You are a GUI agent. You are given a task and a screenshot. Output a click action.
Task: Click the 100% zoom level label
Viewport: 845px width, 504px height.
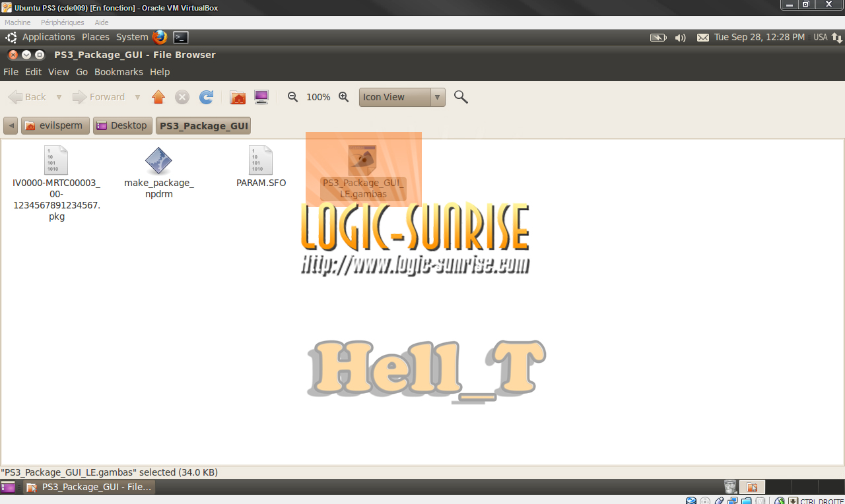[x=318, y=97]
